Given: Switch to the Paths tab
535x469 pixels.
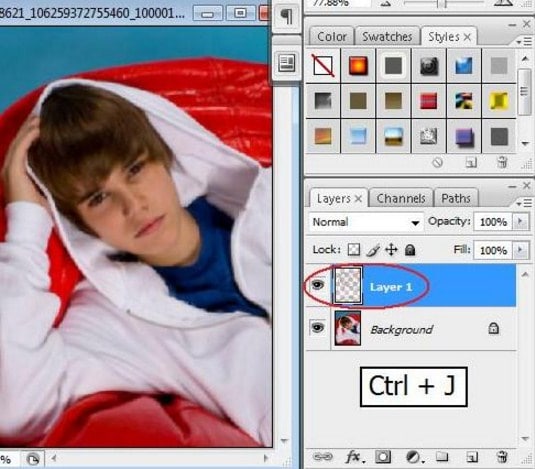Looking at the screenshot, I should coord(456,198).
